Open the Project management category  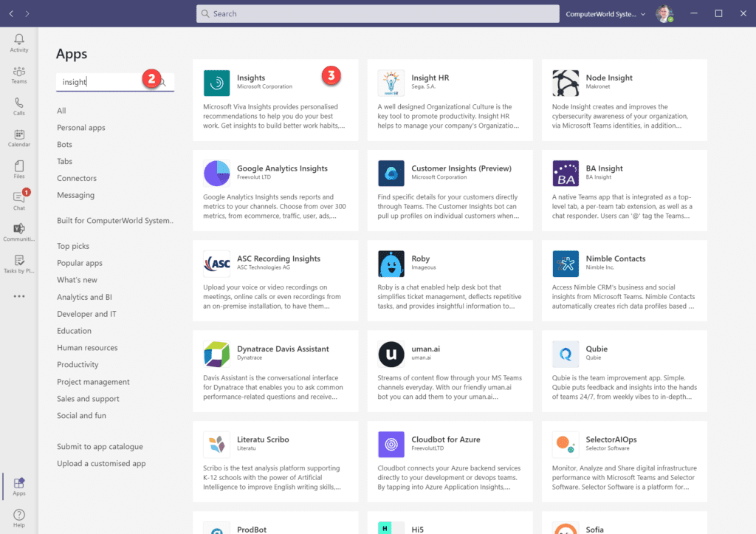coord(93,382)
